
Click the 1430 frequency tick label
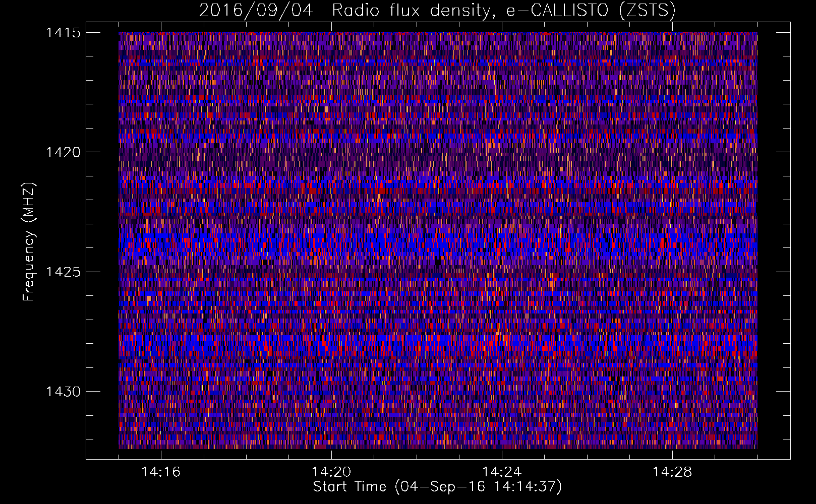tap(64, 392)
